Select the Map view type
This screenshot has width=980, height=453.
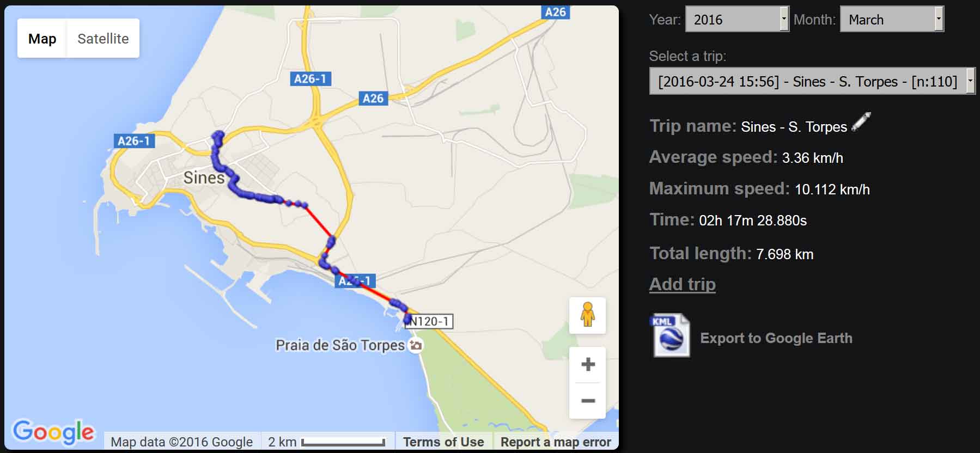tap(42, 39)
